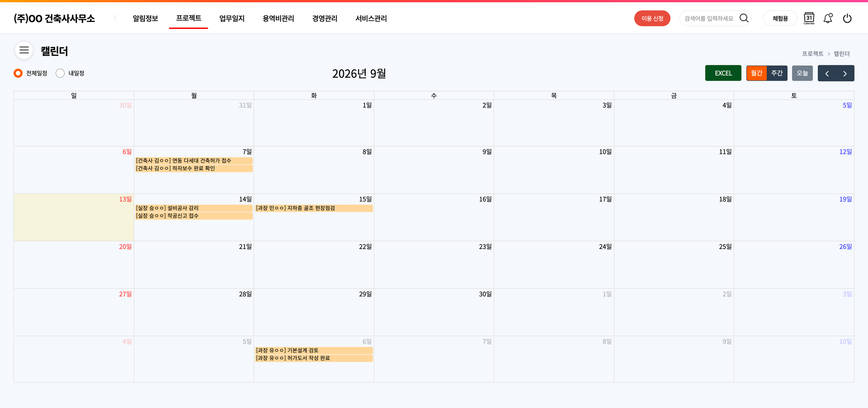Open the calendar icon in header

coord(809,18)
